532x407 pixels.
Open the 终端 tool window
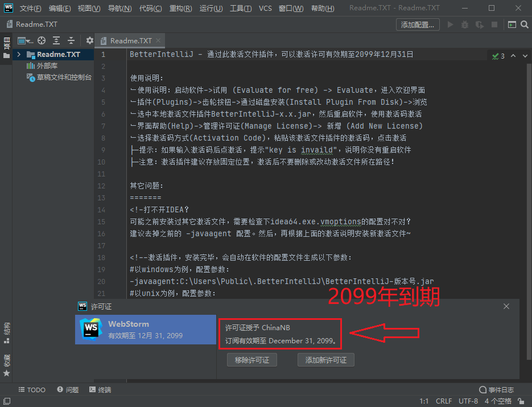click(100, 390)
